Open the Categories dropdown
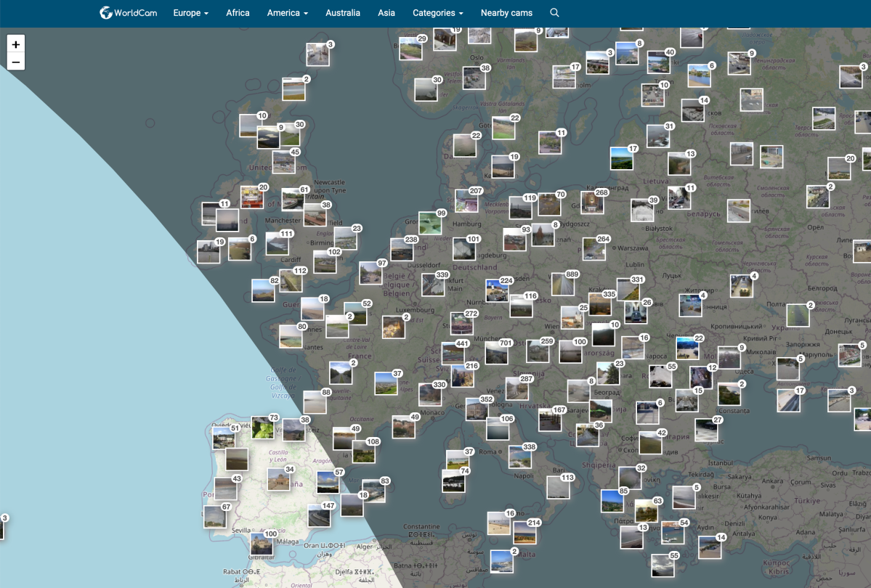This screenshot has height=588, width=871. click(437, 13)
